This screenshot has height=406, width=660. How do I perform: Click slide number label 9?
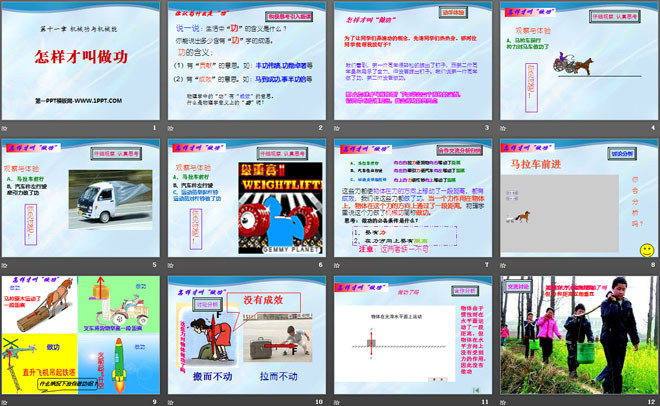[x=154, y=402]
